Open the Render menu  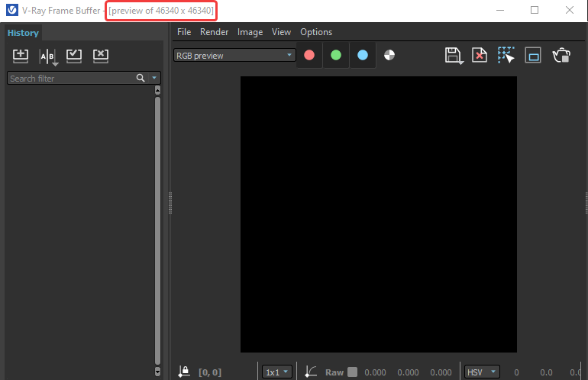point(214,32)
